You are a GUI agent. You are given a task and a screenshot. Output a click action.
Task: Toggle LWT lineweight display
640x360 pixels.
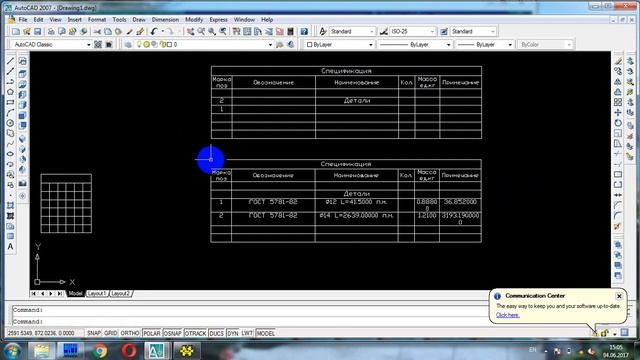pos(247,333)
